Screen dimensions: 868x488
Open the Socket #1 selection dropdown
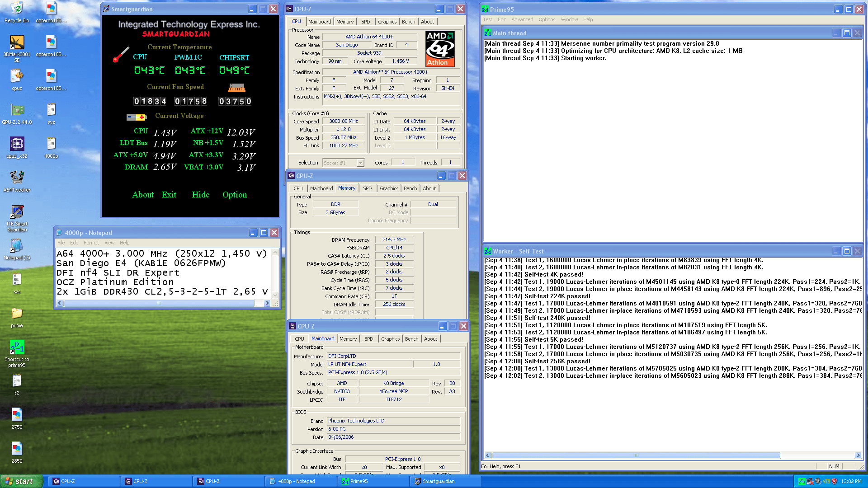pos(360,163)
